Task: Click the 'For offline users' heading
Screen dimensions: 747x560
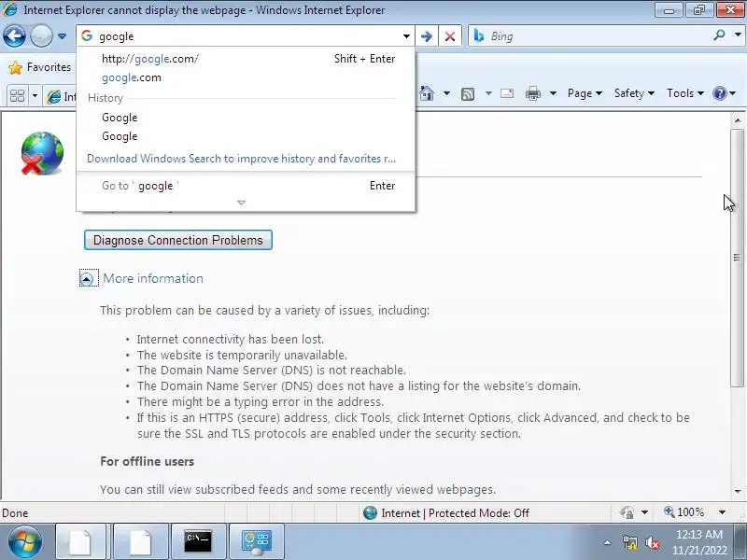Action: pos(147,461)
